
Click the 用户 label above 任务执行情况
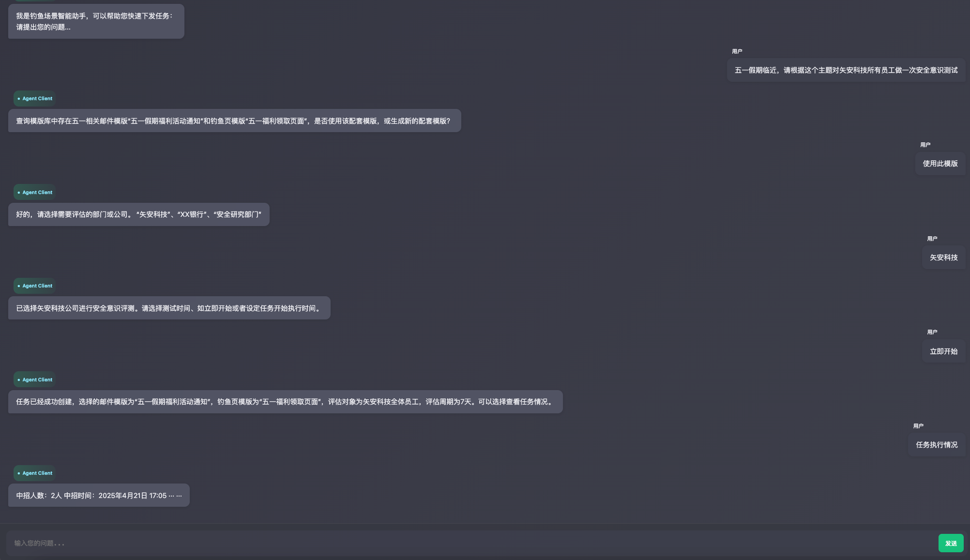(918, 426)
